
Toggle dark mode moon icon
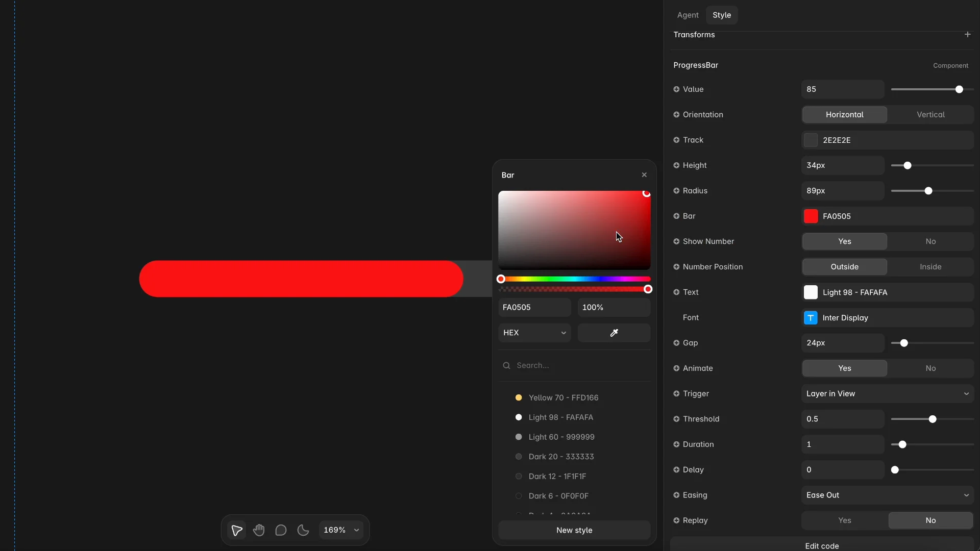(x=303, y=530)
